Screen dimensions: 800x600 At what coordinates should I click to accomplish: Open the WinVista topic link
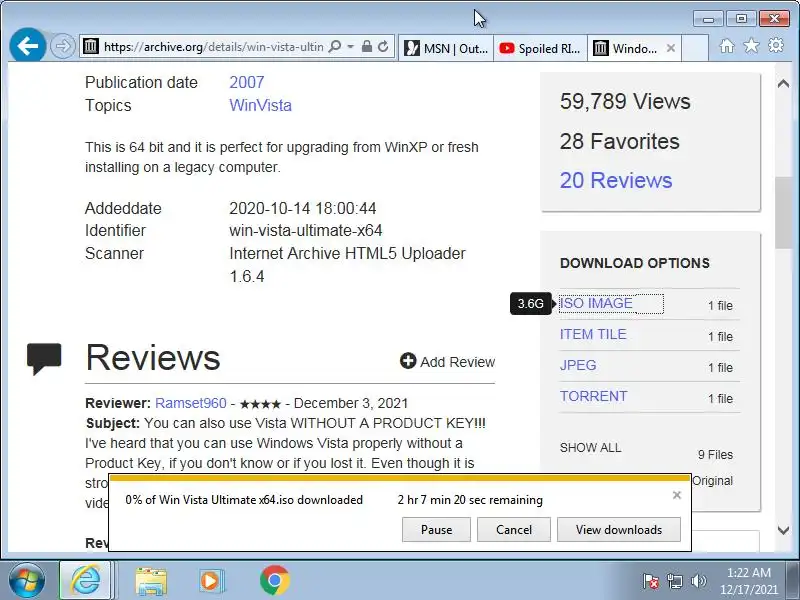point(260,105)
